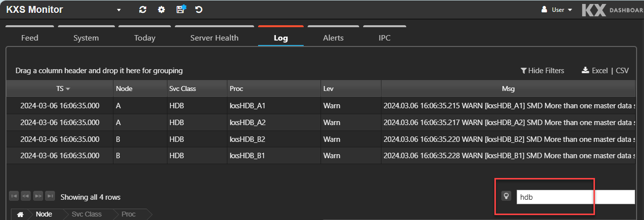Export table to Excel
The height and width of the screenshot is (220, 644).
tap(594, 71)
